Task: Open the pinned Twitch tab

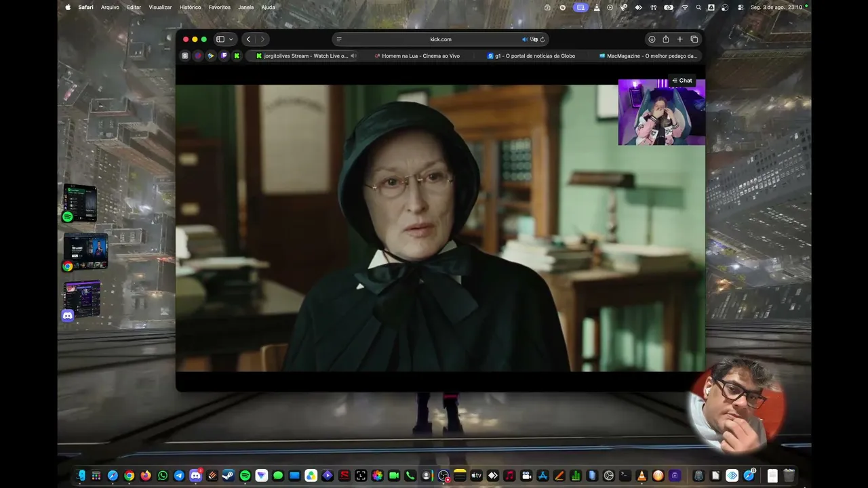Action: click(224, 56)
